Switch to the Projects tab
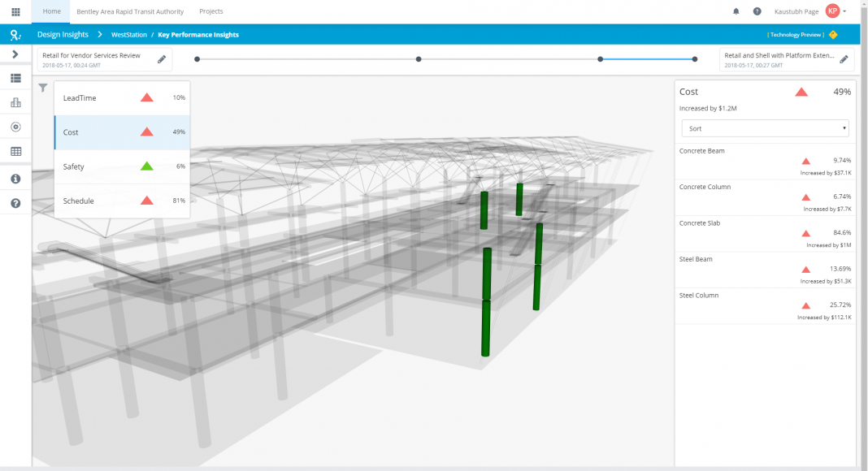 click(211, 11)
